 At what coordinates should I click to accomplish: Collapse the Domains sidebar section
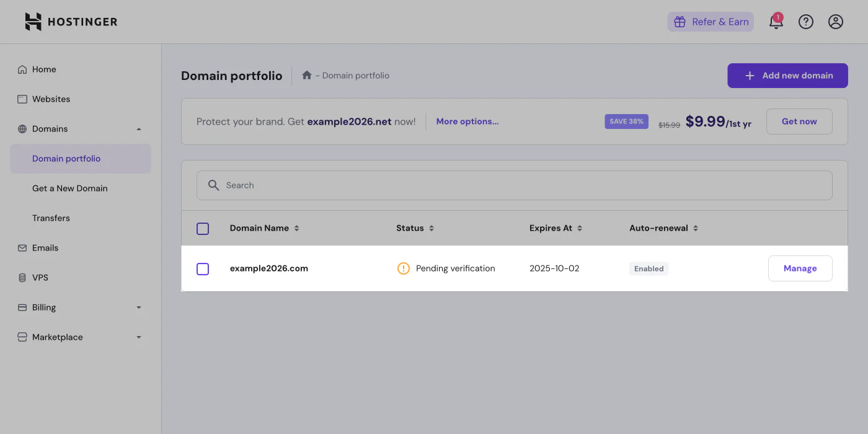[139, 128]
